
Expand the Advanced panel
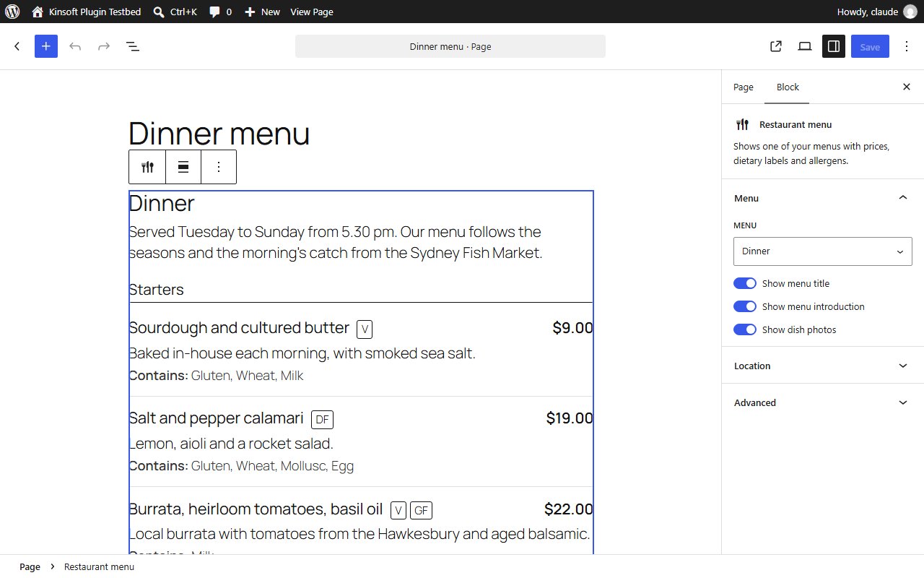pos(823,402)
